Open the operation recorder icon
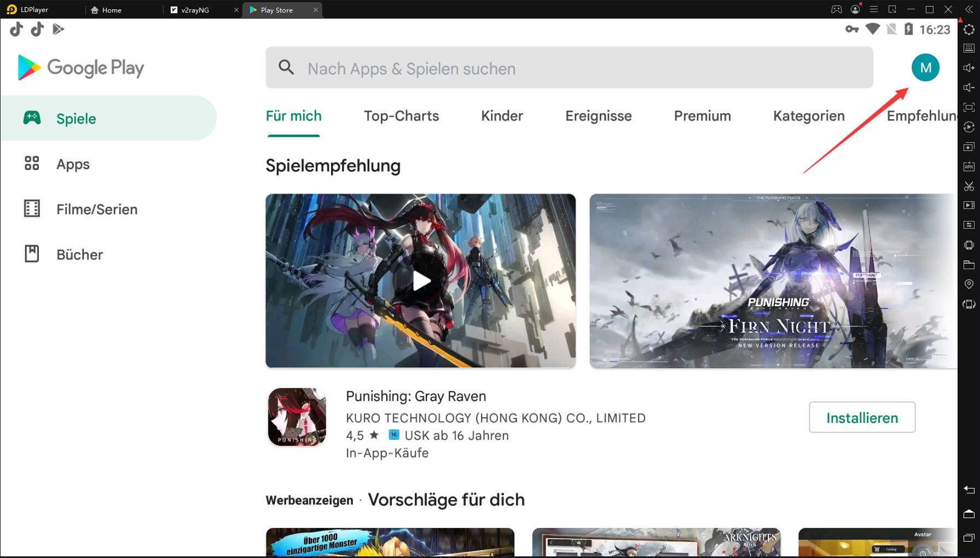The height and width of the screenshot is (558, 980). pos(969,127)
